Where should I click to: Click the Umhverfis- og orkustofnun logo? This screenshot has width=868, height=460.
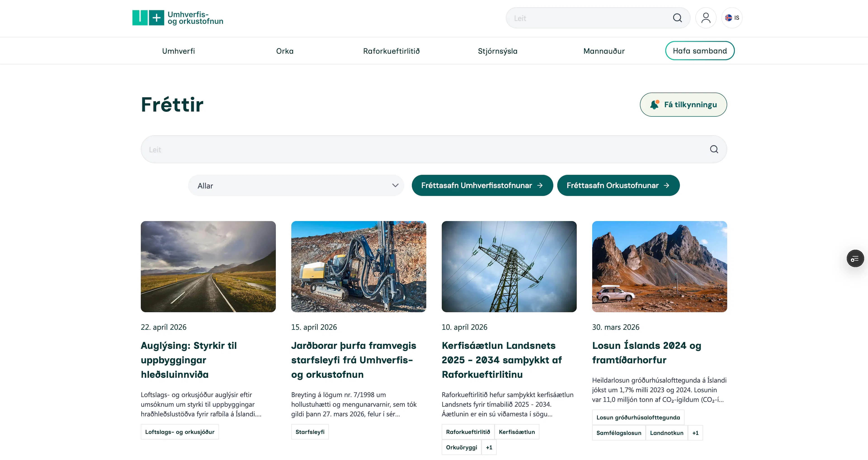tap(178, 18)
